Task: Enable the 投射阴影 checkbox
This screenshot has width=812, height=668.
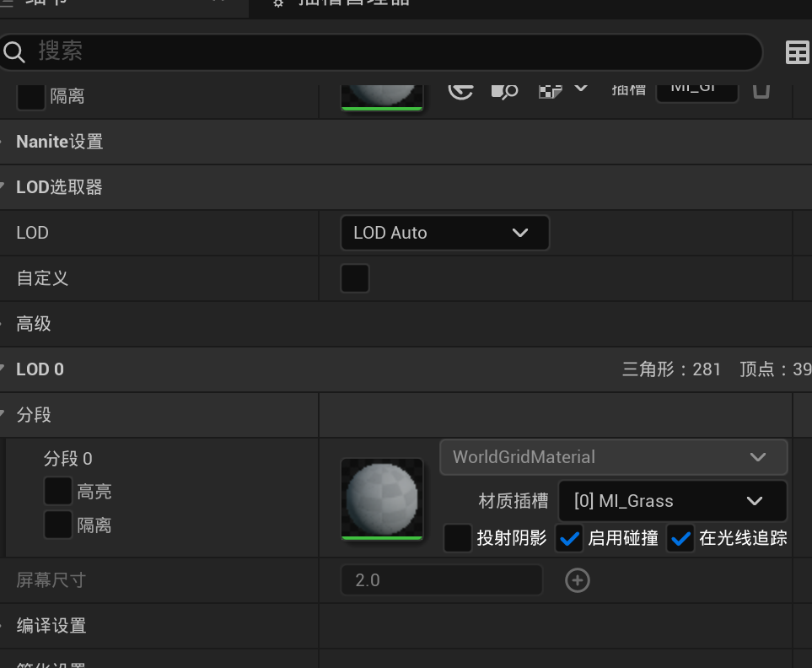Action: 458,538
